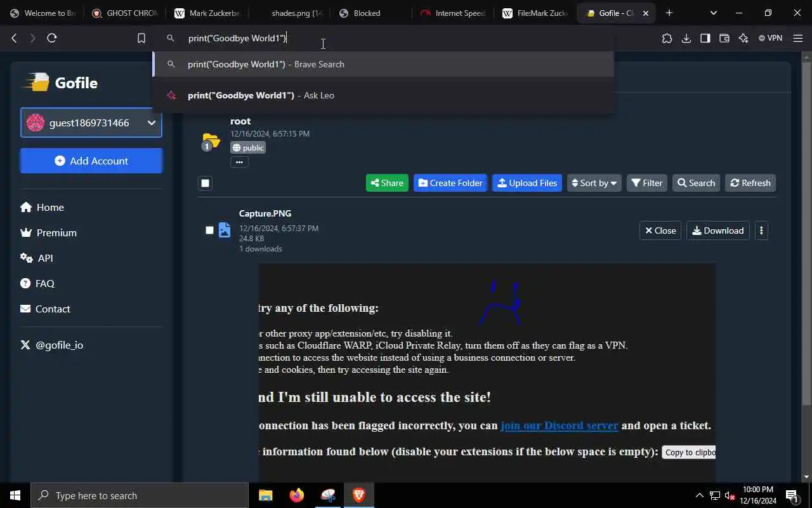Click the Gofile logo
The width and height of the screenshot is (812, 508).
tap(60, 83)
